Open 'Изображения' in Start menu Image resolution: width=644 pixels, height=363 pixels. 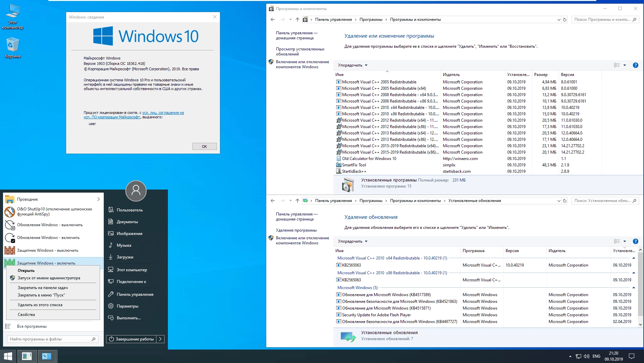[x=129, y=234]
